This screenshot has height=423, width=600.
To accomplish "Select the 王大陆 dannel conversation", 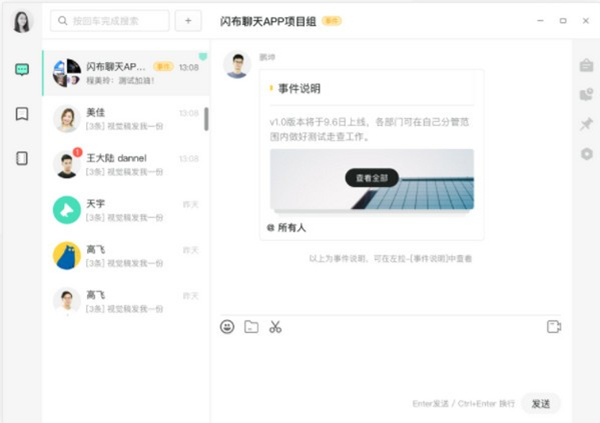I will pyautogui.click(x=125, y=164).
